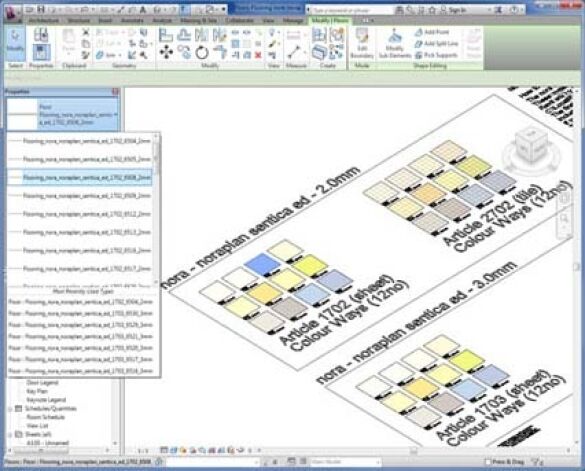Viewport: 585px width, 471px height.
Task: Open the View ribbon tab
Action: [268, 21]
